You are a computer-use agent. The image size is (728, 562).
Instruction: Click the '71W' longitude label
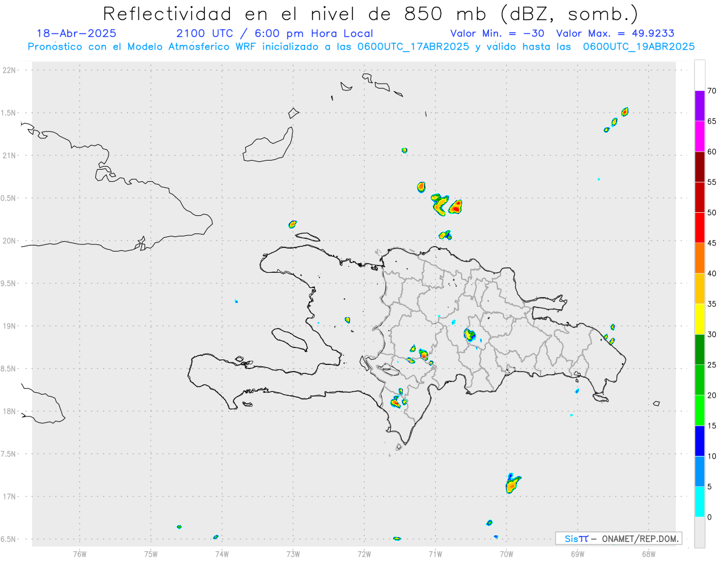tap(435, 554)
